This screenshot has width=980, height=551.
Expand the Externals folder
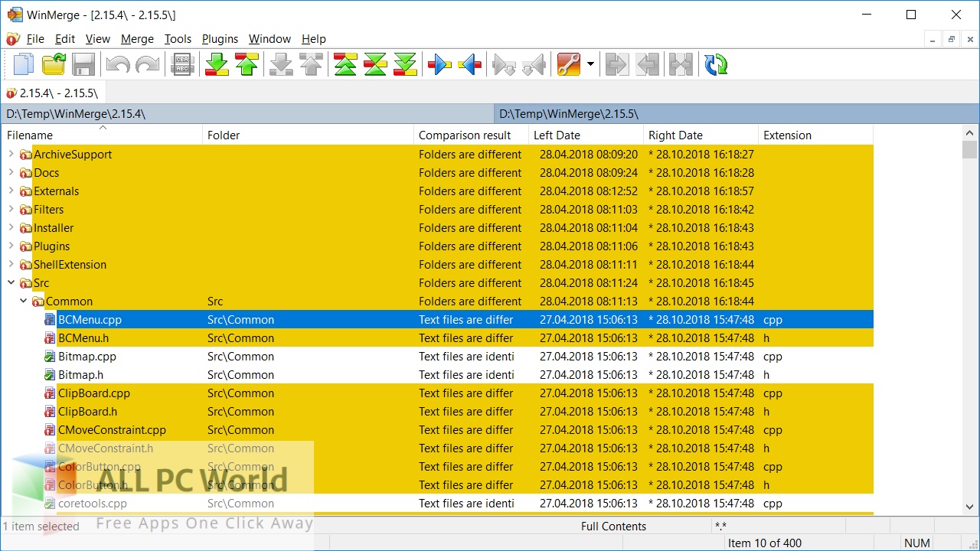11,191
